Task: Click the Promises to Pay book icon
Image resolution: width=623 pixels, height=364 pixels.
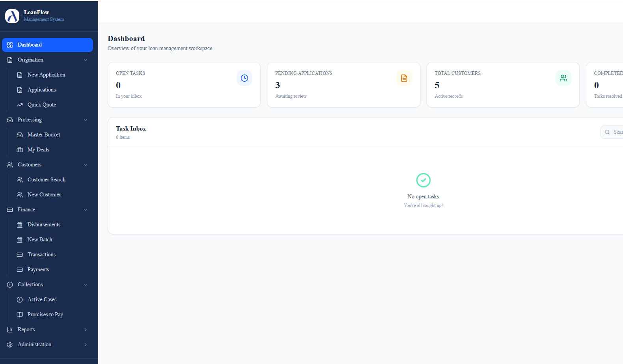Action: click(x=20, y=315)
